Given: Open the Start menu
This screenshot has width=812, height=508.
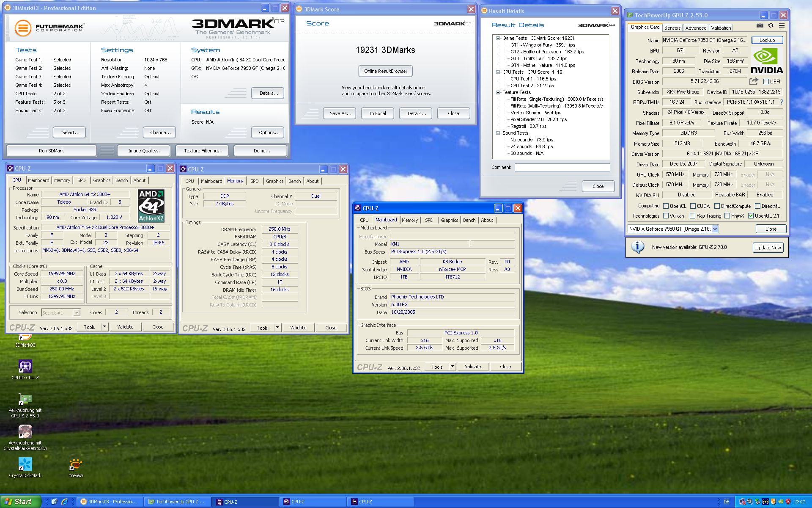Looking at the screenshot, I should [21, 502].
